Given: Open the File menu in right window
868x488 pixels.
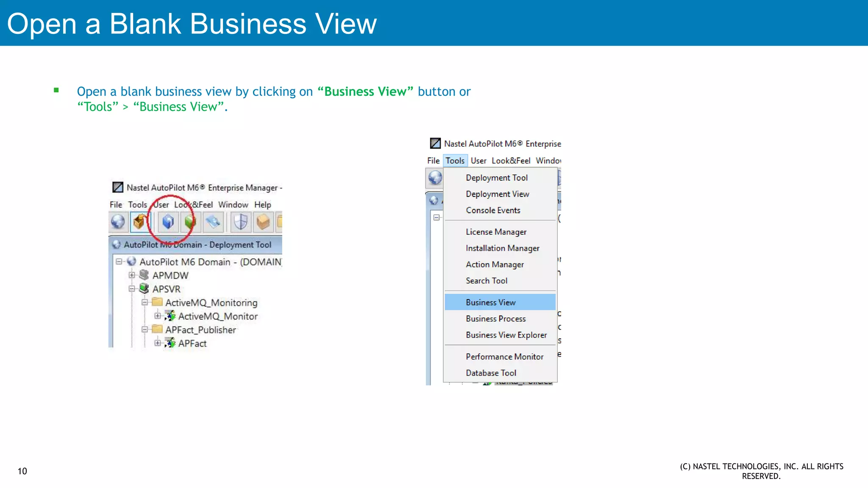Looking at the screenshot, I should tap(433, 161).
